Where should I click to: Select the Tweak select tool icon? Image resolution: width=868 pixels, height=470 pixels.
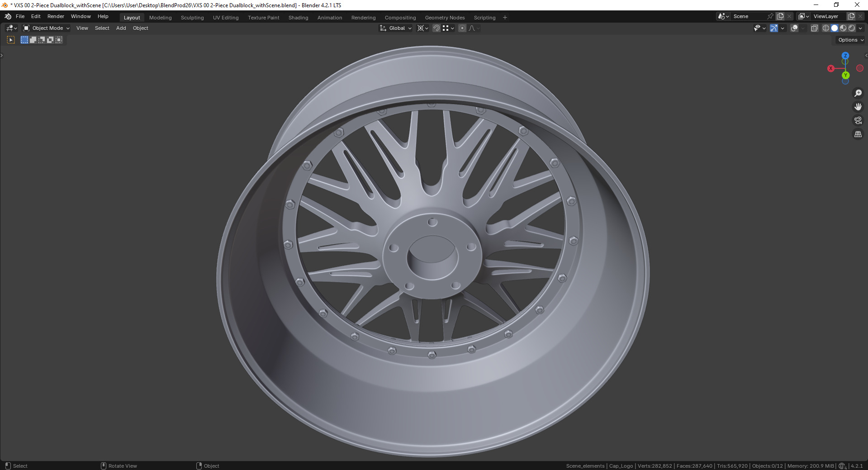coord(11,40)
